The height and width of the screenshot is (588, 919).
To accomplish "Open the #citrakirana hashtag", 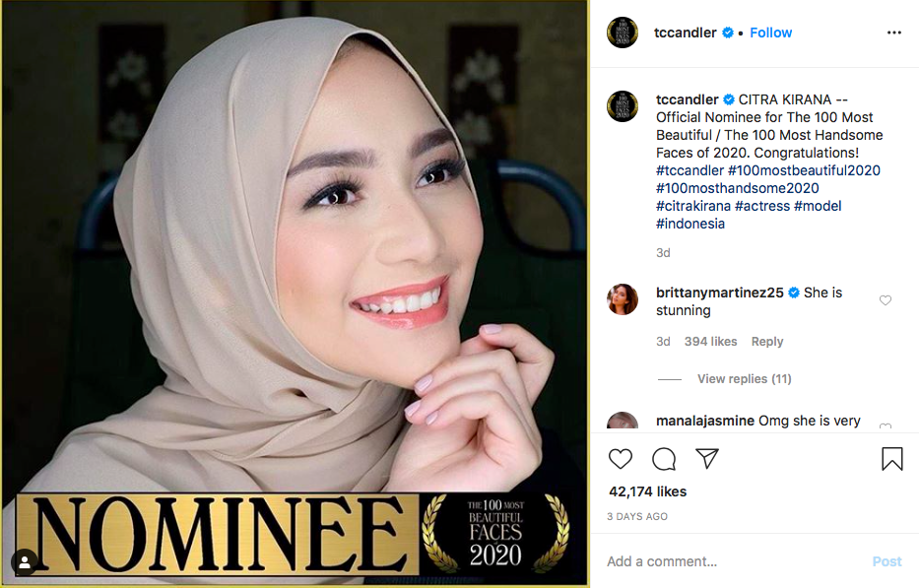I will click(693, 206).
